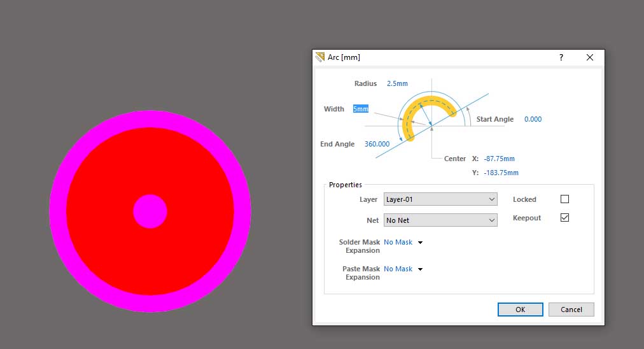The height and width of the screenshot is (349, 644).
Task: Click the Radius value 2.5mm
Action: coord(397,83)
